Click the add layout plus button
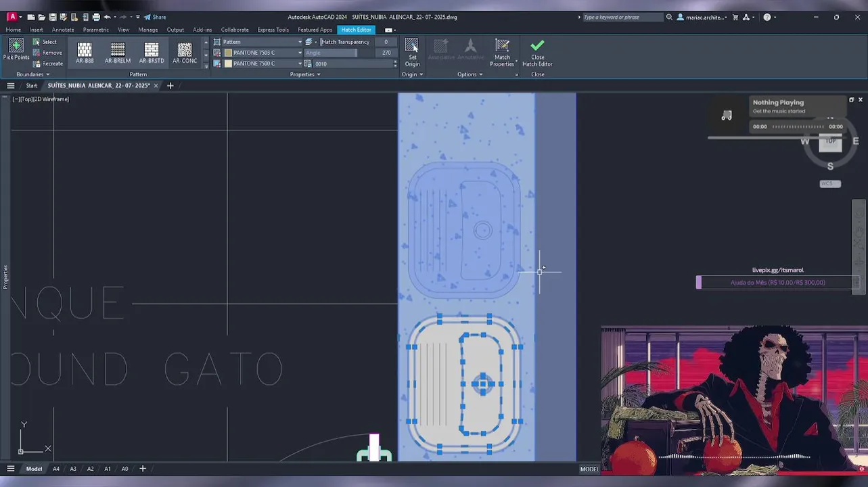868x487 pixels. 143,469
